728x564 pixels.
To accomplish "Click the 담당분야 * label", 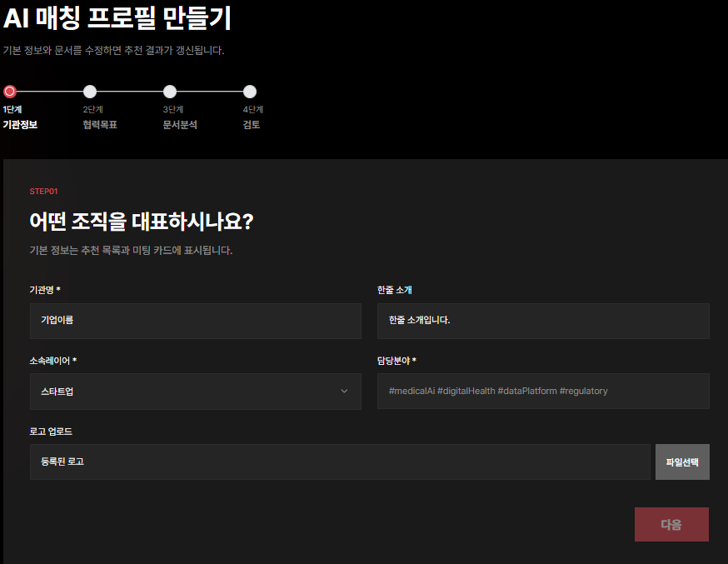I will pyautogui.click(x=396, y=361).
